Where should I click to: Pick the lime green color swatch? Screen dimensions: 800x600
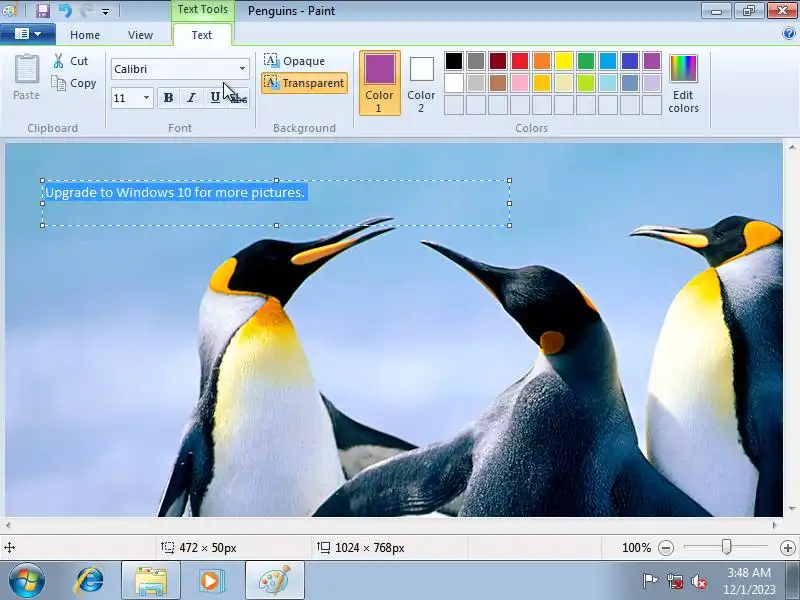(x=586, y=83)
